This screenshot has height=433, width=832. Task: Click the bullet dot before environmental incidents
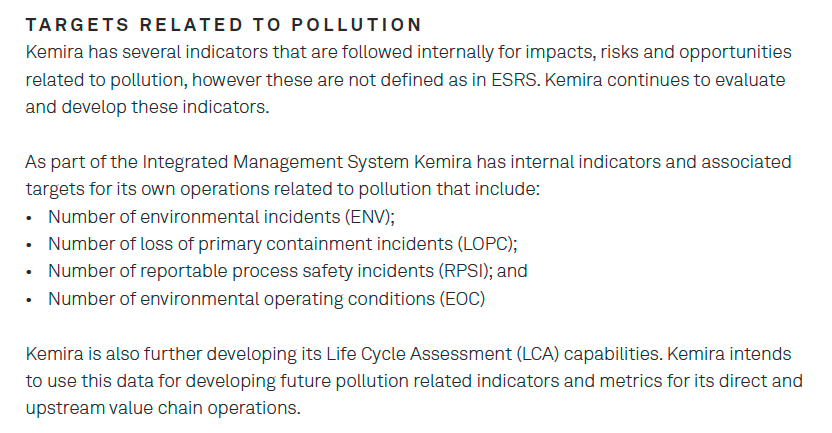tap(29, 218)
